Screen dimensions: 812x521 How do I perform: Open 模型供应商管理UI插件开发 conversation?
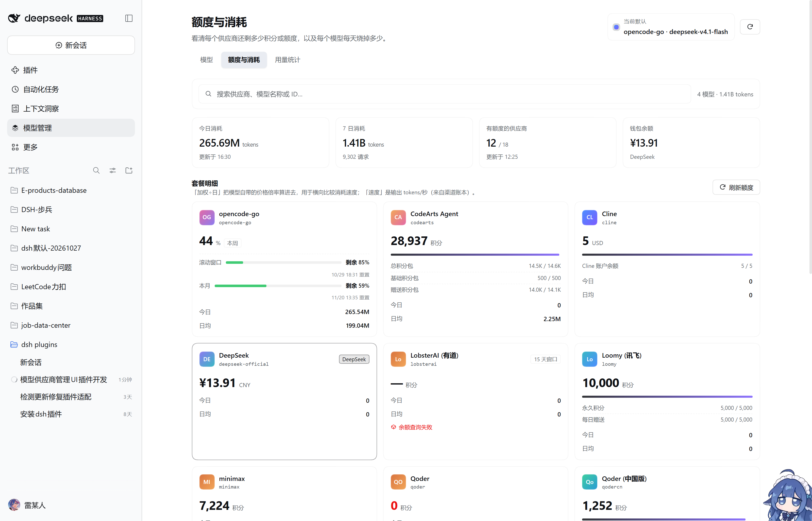[71, 380]
